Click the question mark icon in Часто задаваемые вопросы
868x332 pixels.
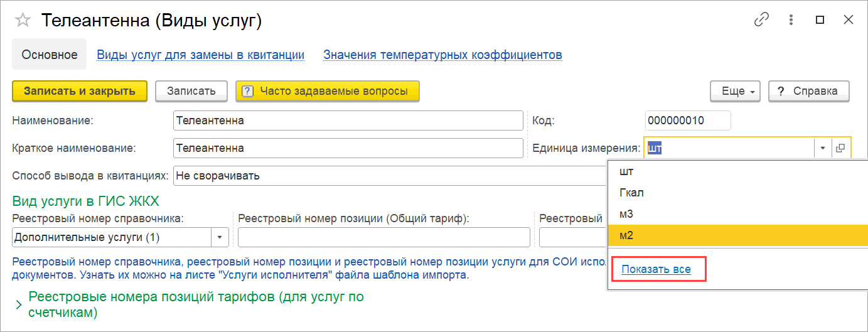click(247, 91)
